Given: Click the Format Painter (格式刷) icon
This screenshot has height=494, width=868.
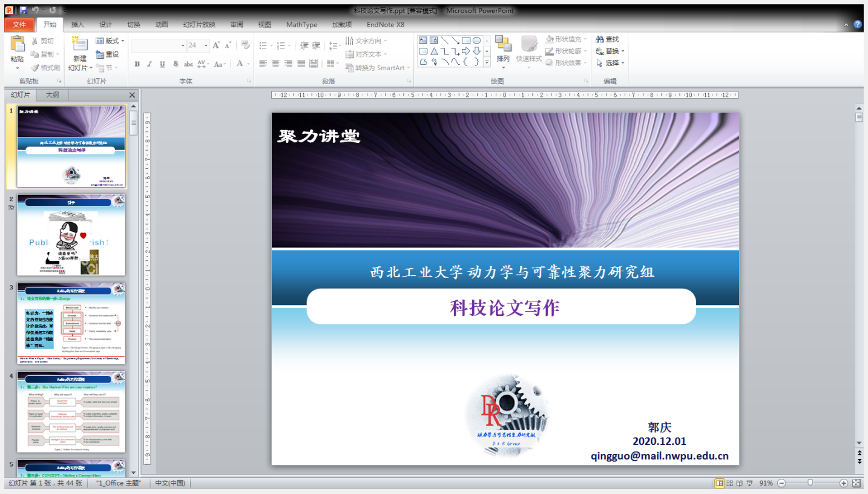Looking at the screenshot, I should pos(35,68).
